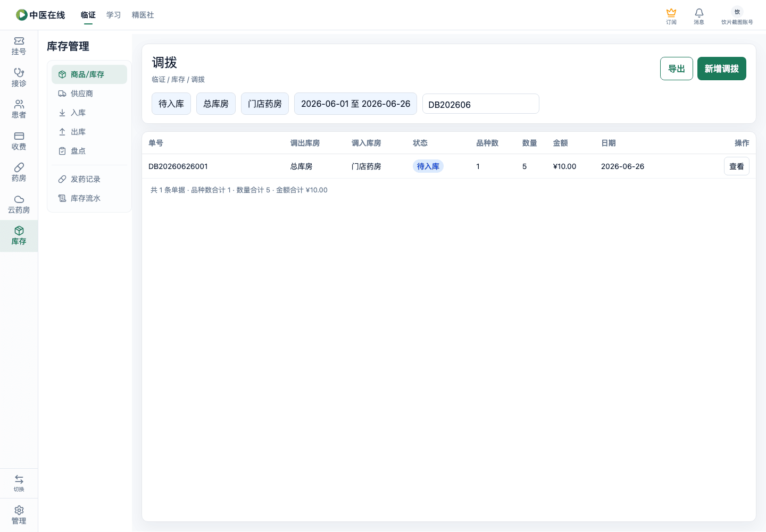Screen dimensions: 766x532
Task: Click the 日期 column header
Action: coord(609,143)
